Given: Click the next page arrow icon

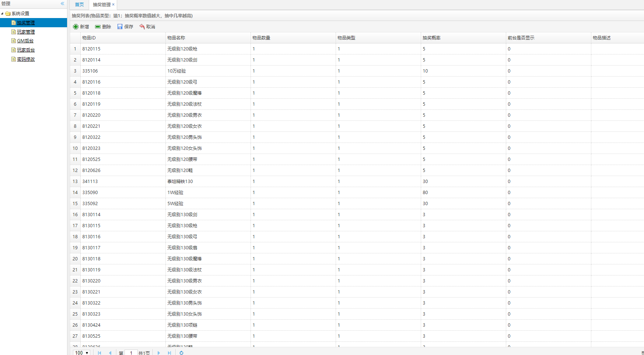Looking at the screenshot, I should 159,353.
